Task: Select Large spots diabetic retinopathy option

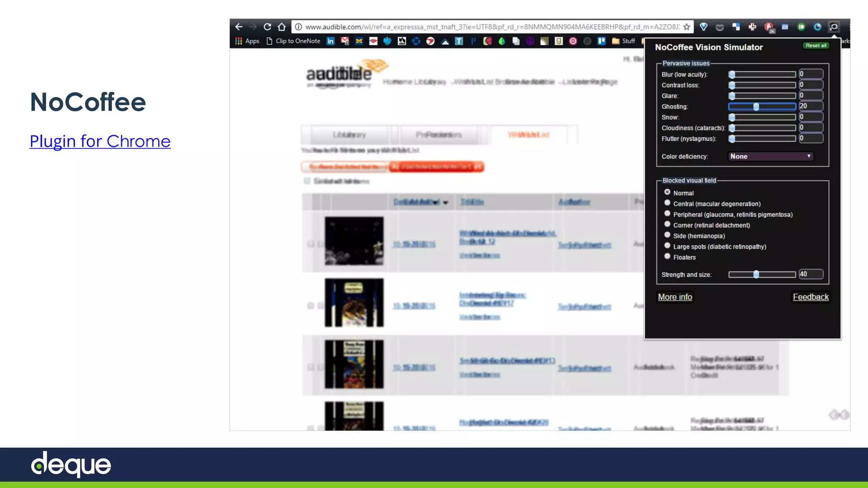Action: click(667, 245)
